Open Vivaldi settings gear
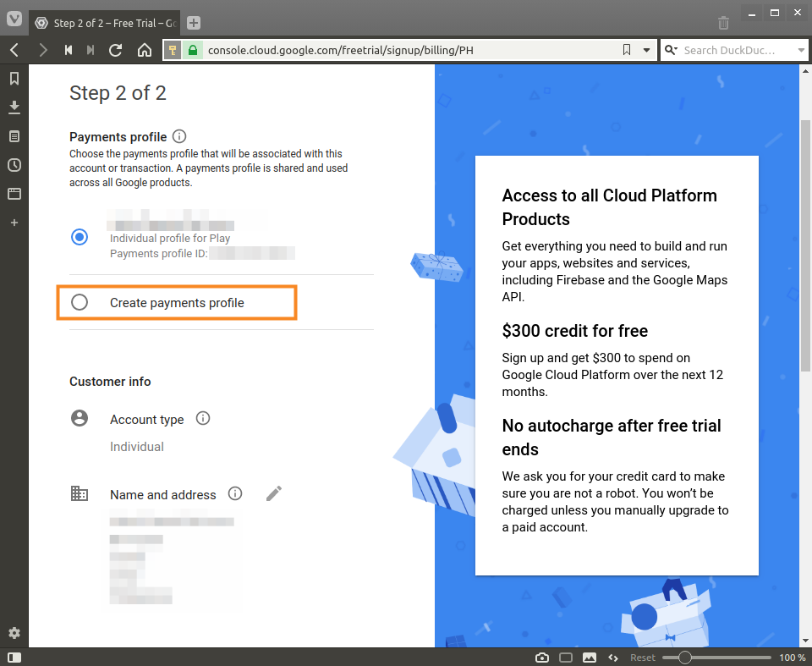This screenshot has width=812, height=666. click(14, 633)
